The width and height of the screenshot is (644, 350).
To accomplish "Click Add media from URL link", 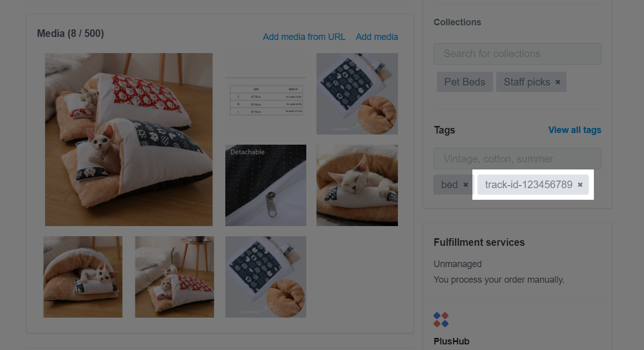I will (304, 37).
